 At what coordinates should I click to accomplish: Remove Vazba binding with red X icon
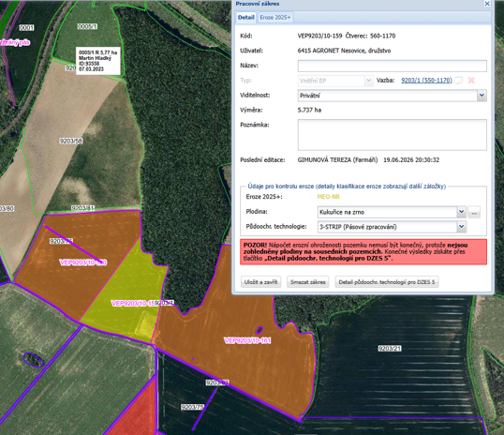coord(471,81)
